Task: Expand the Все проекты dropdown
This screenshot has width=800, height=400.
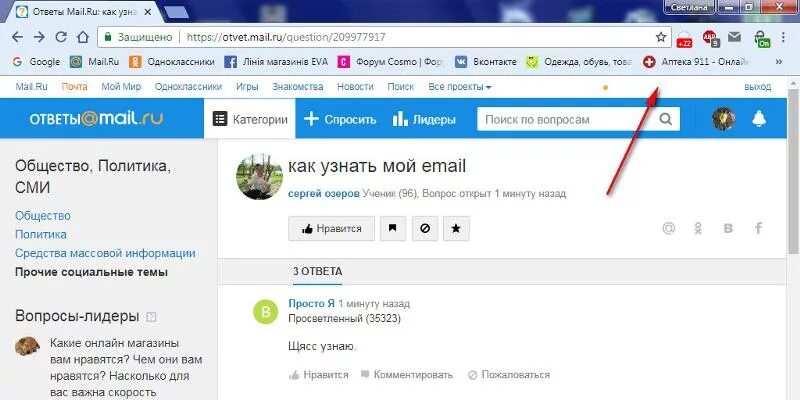Action: coord(460,87)
